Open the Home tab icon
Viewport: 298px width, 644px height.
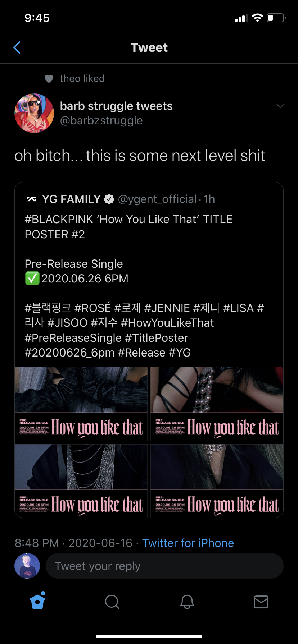(38, 601)
